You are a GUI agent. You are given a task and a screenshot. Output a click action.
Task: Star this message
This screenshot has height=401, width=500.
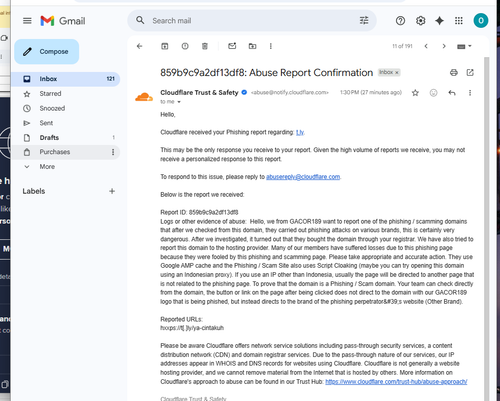[415, 93]
